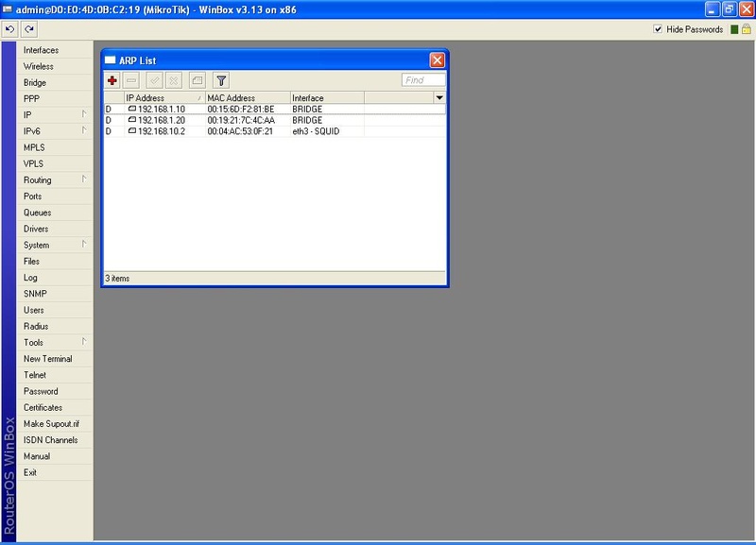Click the comment icon in ARP List toolbar
The image size is (756, 545).
point(198,80)
